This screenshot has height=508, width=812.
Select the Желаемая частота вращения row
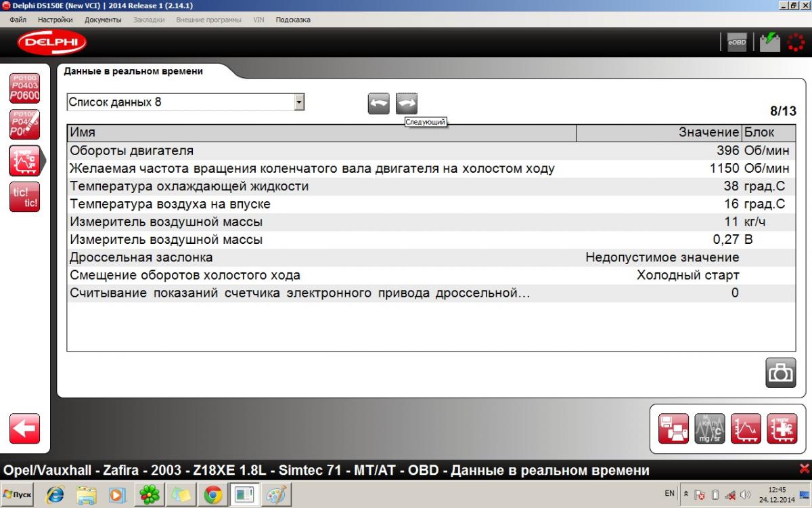(430, 169)
